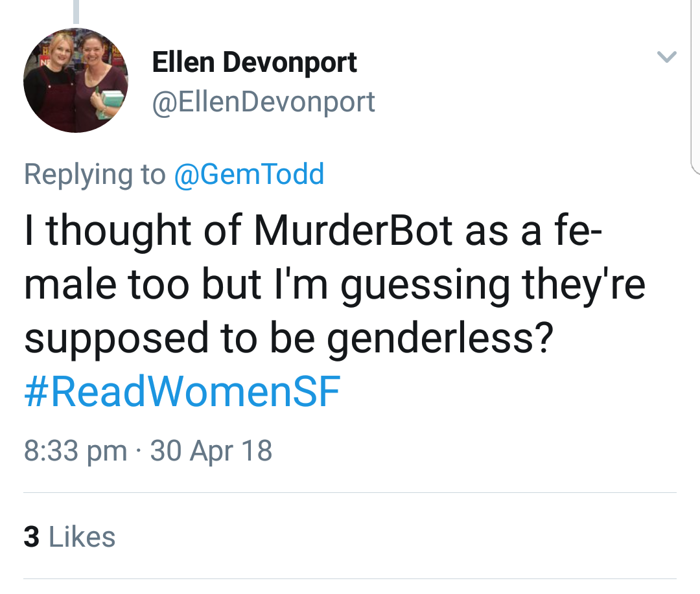Screen dimensions: 700x594
Task: Open the #ReadWomenSF hashtag
Action: (x=182, y=392)
